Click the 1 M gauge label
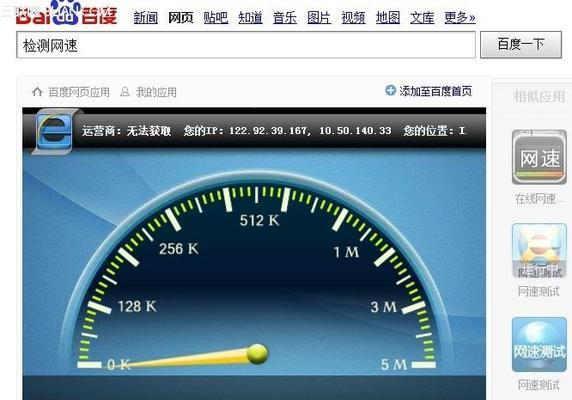 point(347,252)
